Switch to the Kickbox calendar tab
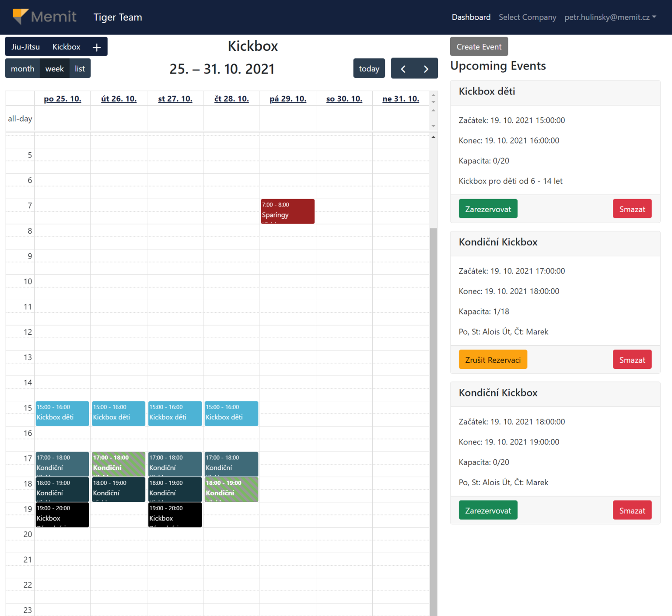Viewport: 672px width, 616px height. click(x=66, y=46)
